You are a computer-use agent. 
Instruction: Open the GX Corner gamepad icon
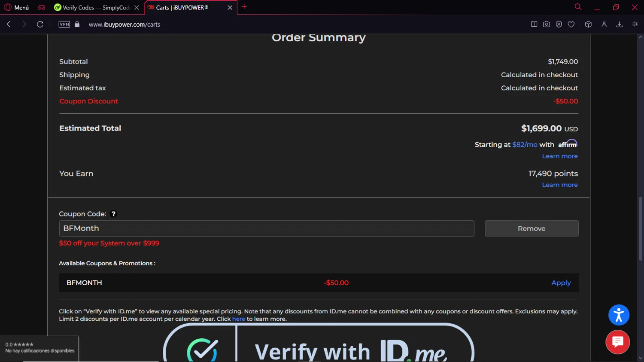coord(42,7)
